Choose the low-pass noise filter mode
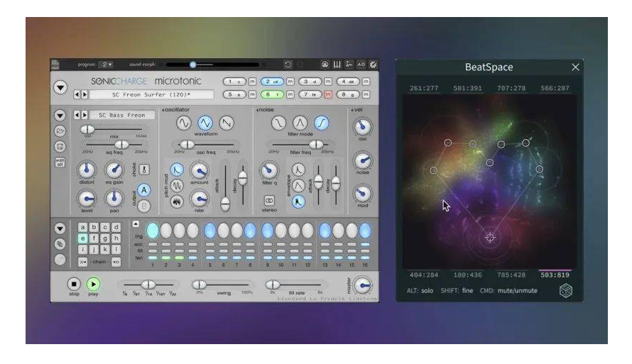This screenshot has height=364, width=632. tap(278, 123)
